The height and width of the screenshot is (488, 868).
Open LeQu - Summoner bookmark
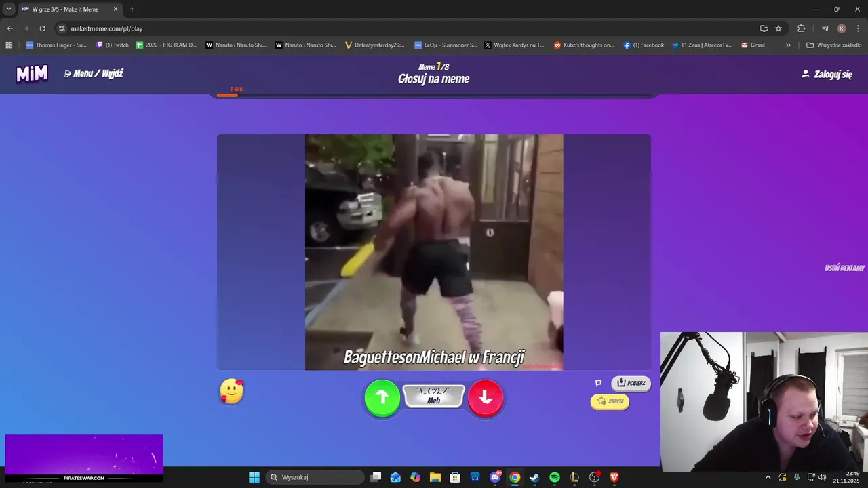[446, 45]
